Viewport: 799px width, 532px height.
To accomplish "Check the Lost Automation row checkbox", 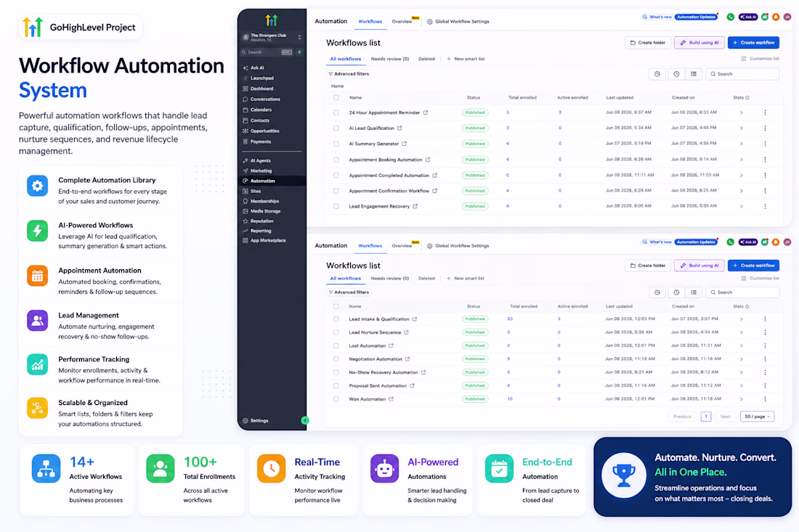I will click(336, 346).
